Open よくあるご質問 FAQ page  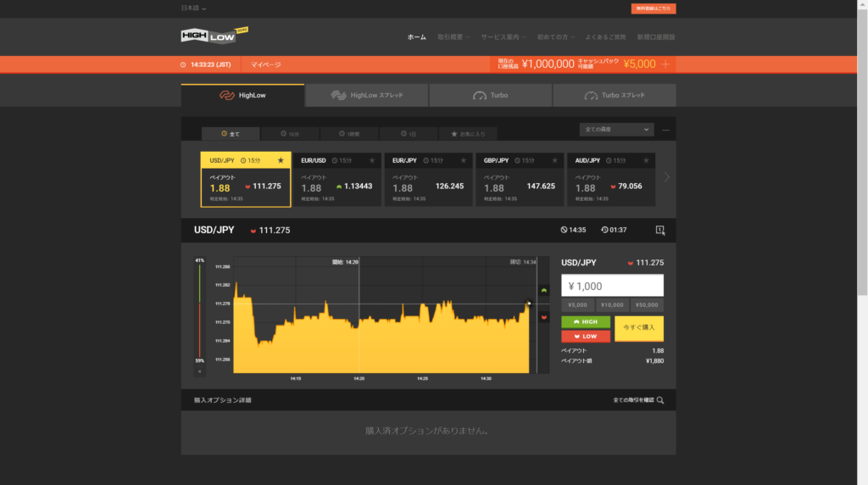click(605, 37)
